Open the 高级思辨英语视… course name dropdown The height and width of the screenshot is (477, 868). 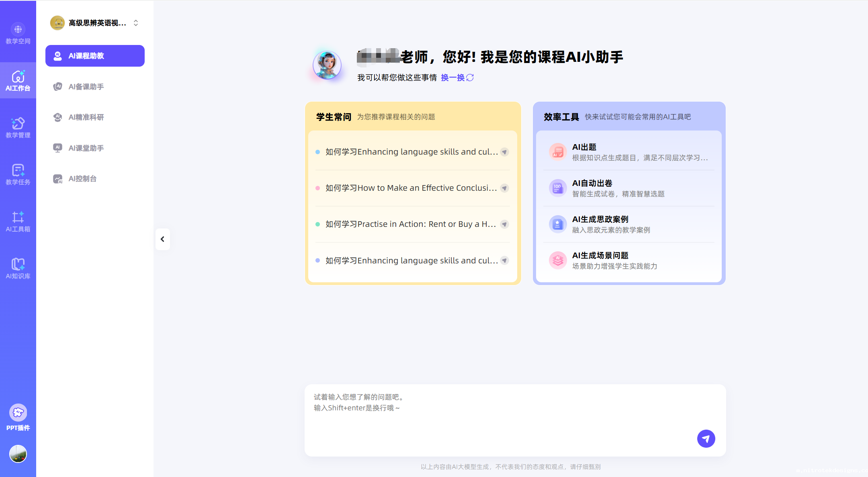point(97,23)
